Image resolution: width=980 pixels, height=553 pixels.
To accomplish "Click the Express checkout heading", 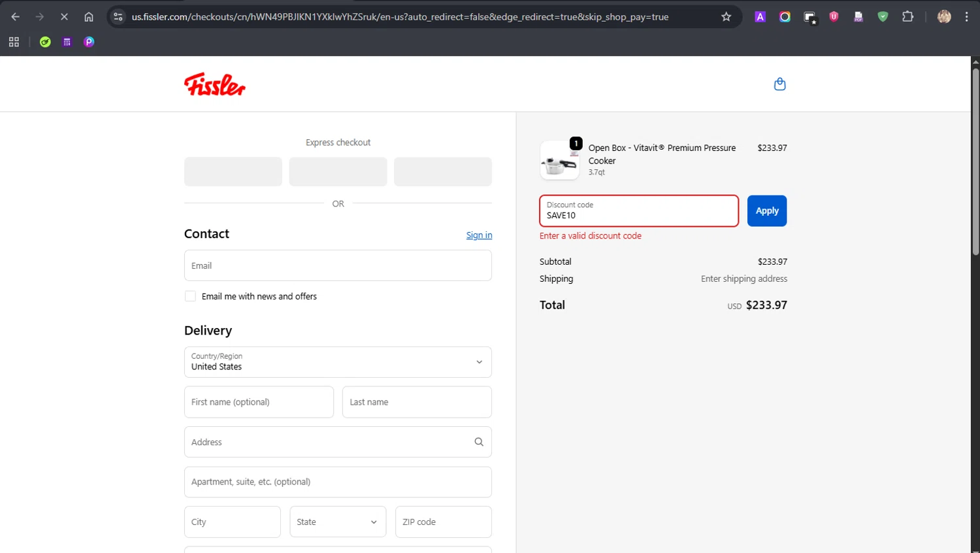I will click(x=338, y=142).
